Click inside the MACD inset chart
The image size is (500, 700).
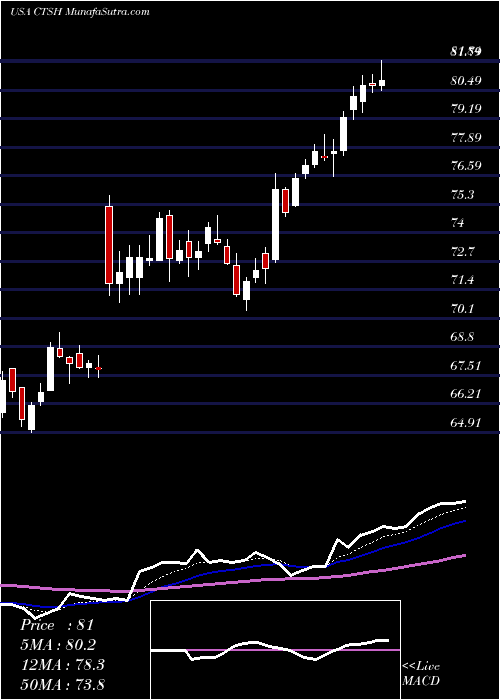(275, 650)
